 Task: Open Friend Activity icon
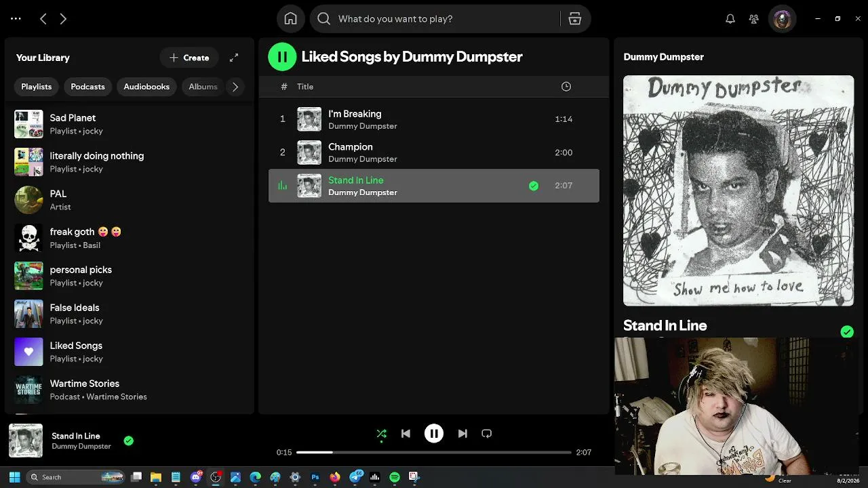[x=753, y=19]
